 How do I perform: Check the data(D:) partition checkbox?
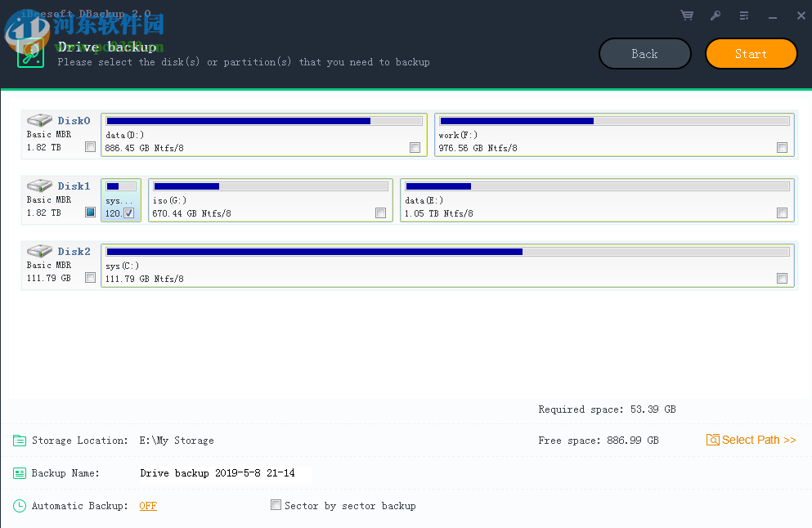point(415,147)
